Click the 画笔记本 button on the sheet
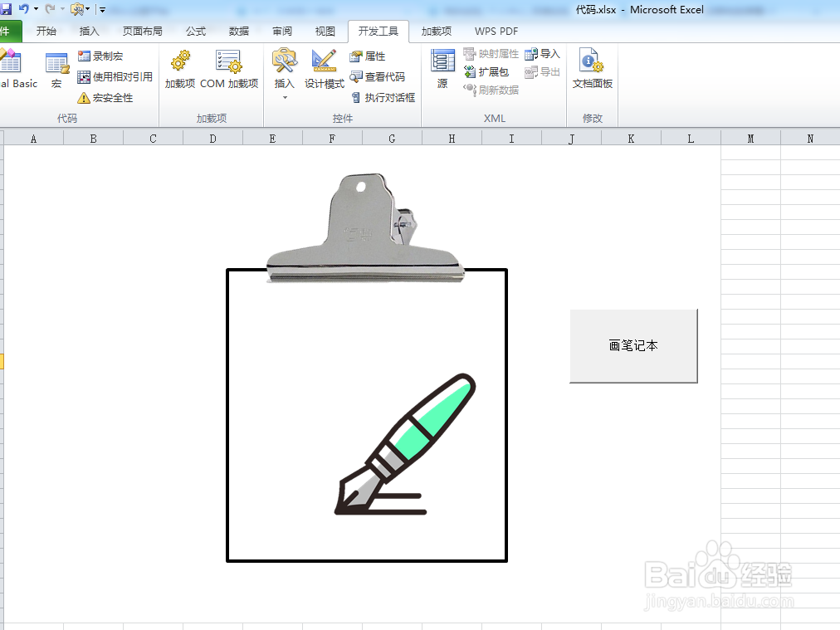Screen dimensions: 840x630 (x=633, y=345)
